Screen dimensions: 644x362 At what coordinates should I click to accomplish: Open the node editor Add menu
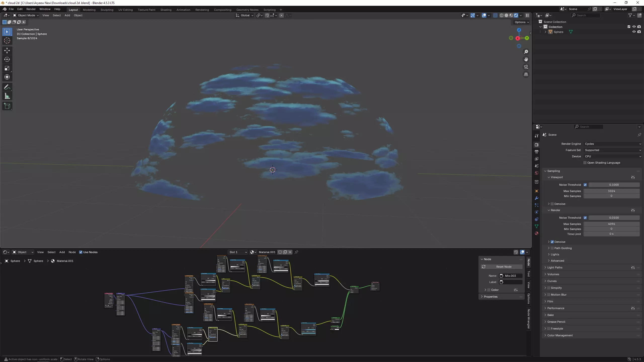(62, 252)
